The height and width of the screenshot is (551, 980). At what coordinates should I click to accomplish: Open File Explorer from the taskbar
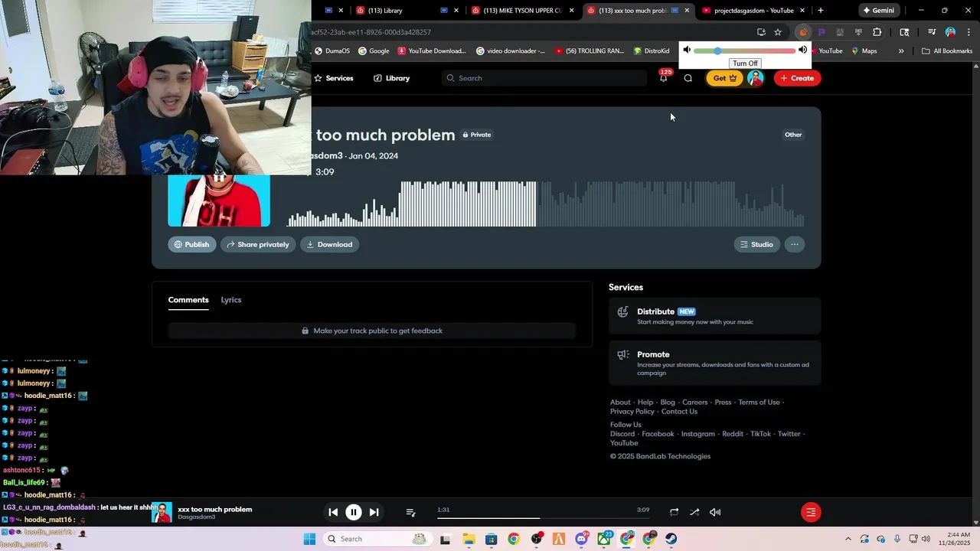click(469, 539)
